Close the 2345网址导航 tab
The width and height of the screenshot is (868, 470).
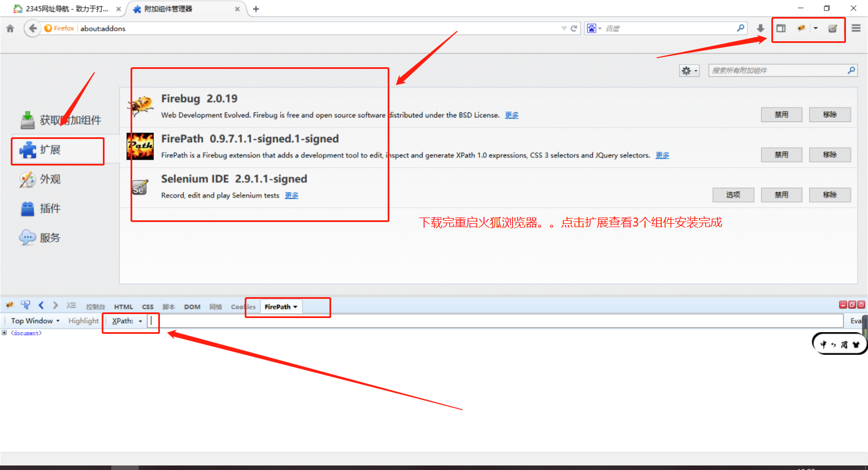point(118,9)
